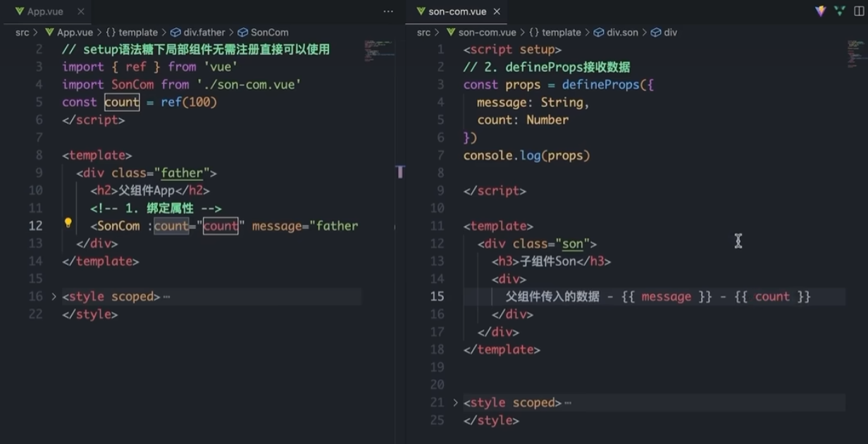
Task: Open the src breadcrumb in the son-com.vue editor
Action: click(423, 32)
